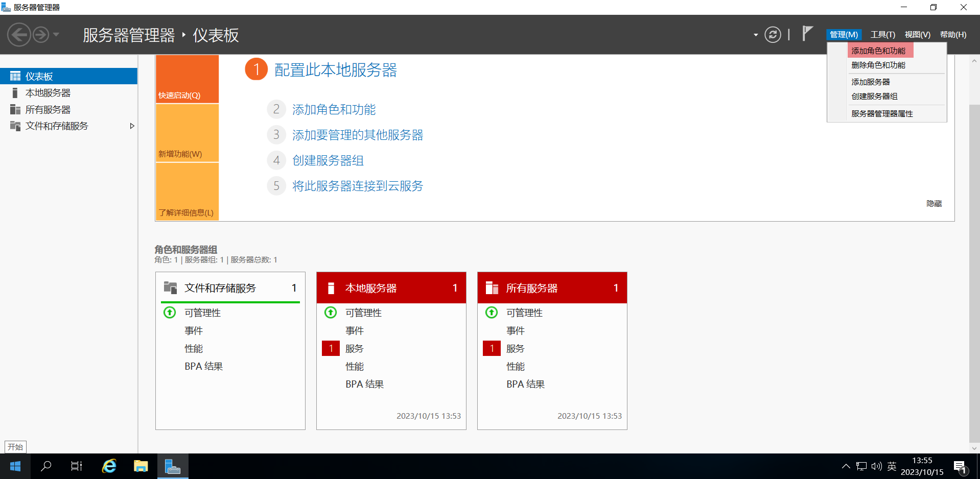Image resolution: width=980 pixels, height=479 pixels.
Task: Hide the welcome panel with 隐藏
Action: pyautogui.click(x=934, y=203)
